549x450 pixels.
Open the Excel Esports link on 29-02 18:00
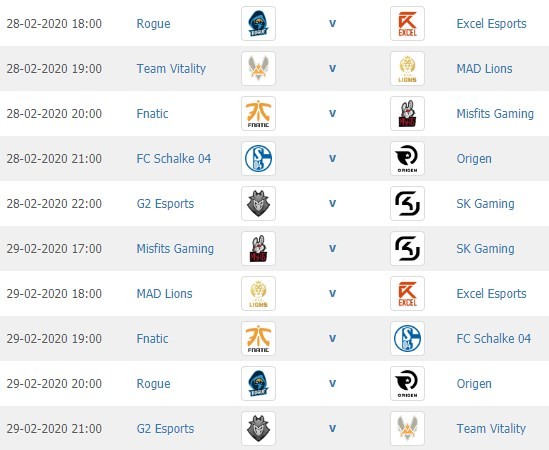click(491, 293)
